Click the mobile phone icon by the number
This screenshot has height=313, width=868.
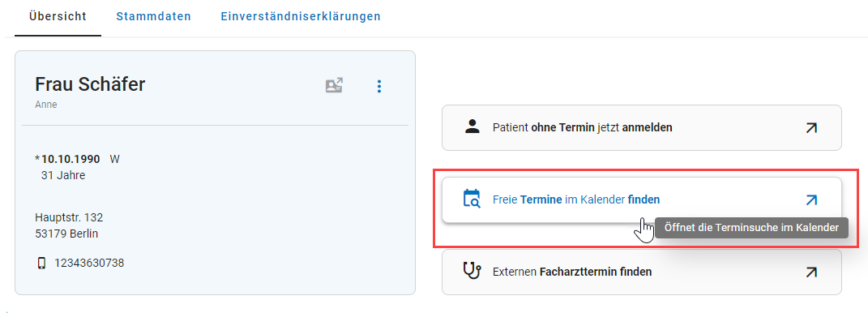41,264
